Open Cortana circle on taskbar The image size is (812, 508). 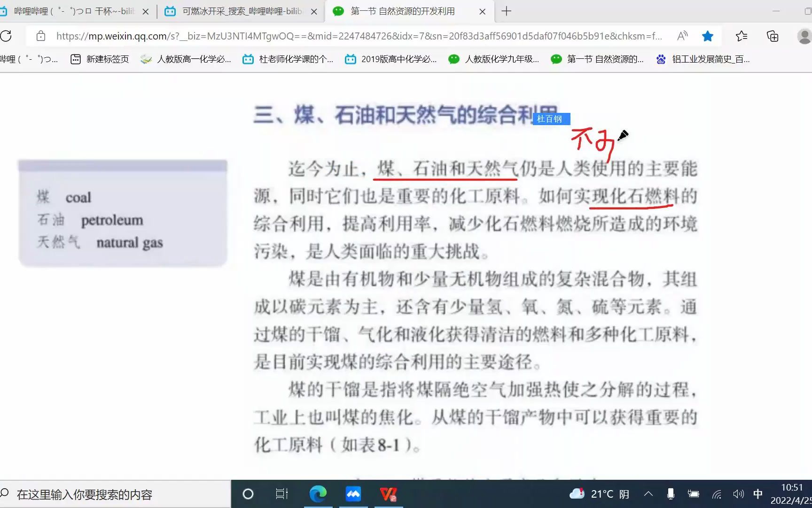248,494
